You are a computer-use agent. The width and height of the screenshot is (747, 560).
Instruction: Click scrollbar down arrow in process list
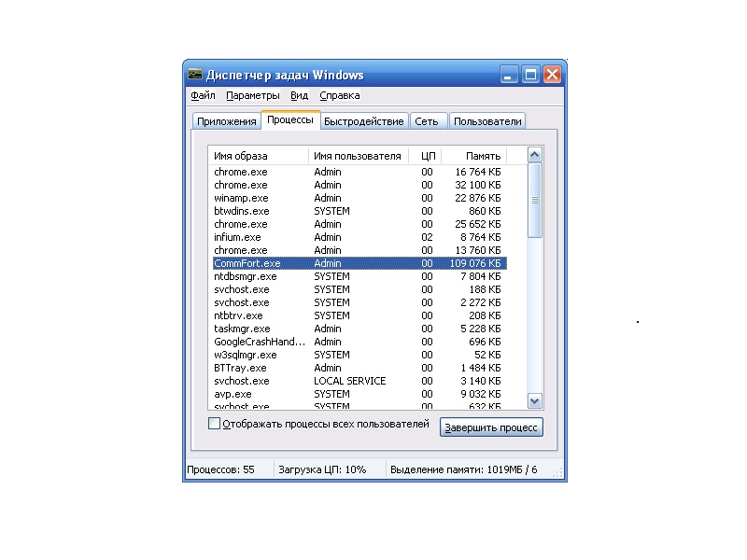535,400
